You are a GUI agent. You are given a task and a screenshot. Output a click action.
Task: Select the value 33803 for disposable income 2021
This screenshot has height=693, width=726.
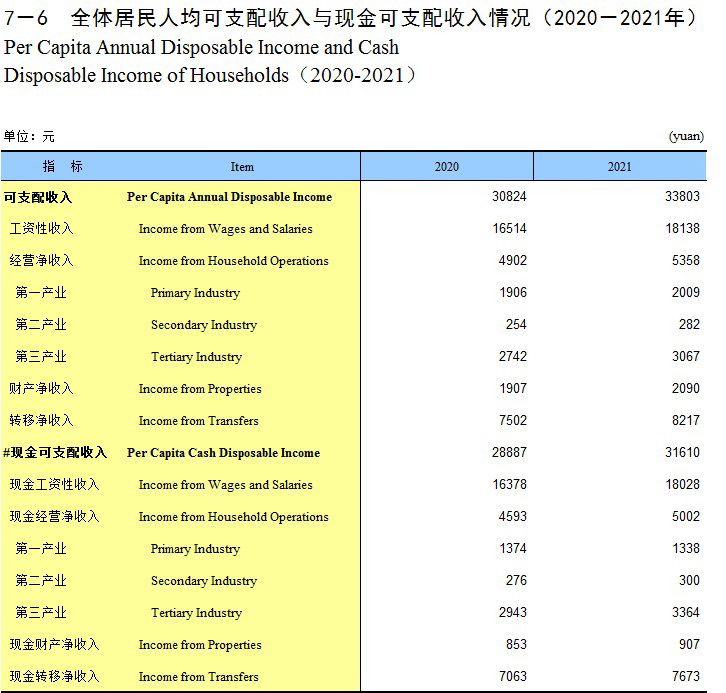click(682, 196)
